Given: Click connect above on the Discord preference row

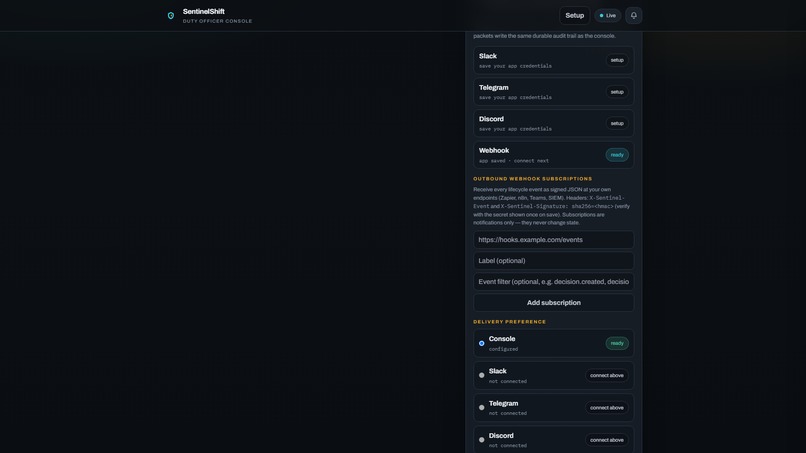Looking at the screenshot, I should tap(607, 440).
